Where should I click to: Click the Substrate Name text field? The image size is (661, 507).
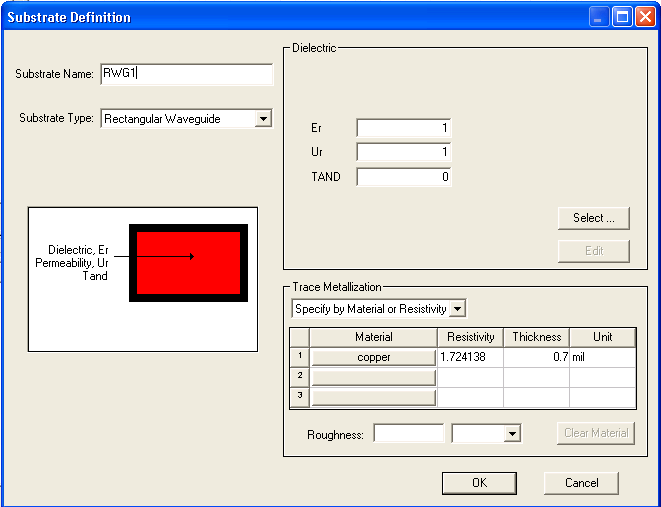[x=186, y=74]
